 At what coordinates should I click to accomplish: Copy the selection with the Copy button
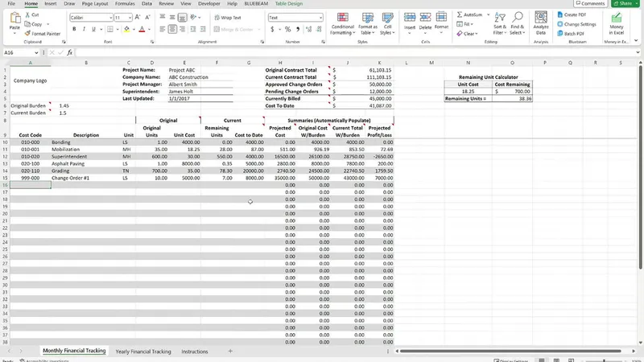coord(33,24)
